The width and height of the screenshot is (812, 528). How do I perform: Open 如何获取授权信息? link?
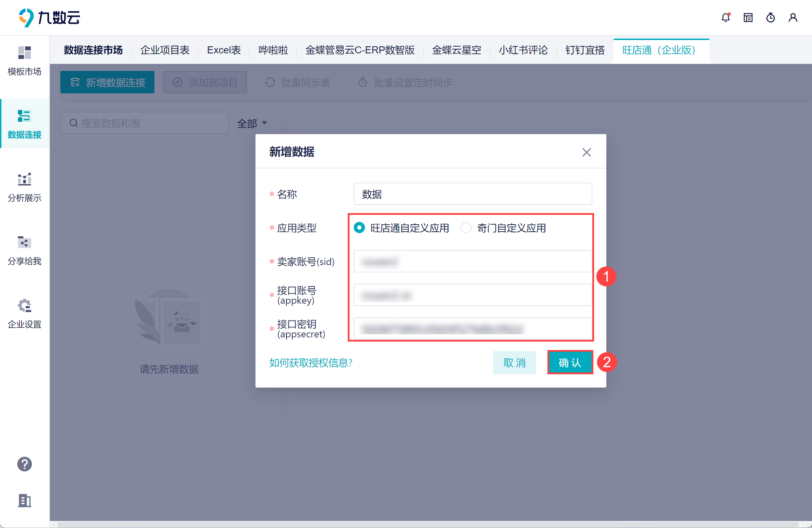[x=311, y=363]
